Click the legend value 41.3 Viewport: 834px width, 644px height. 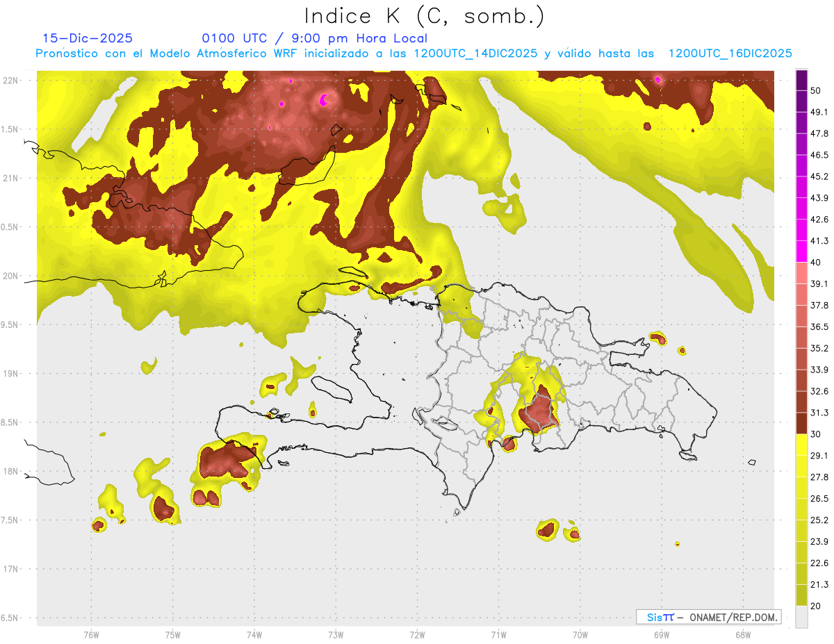point(819,241)
